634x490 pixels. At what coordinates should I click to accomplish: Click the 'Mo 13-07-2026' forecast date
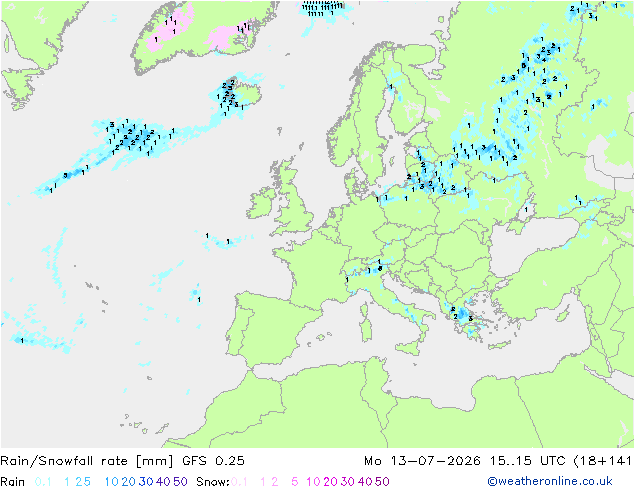(422, 461)
